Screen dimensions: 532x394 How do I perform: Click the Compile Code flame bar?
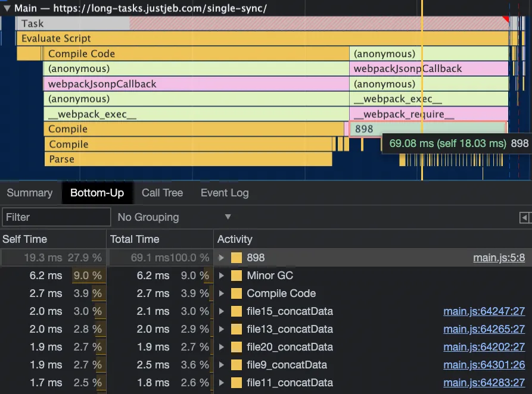[196, 54]
